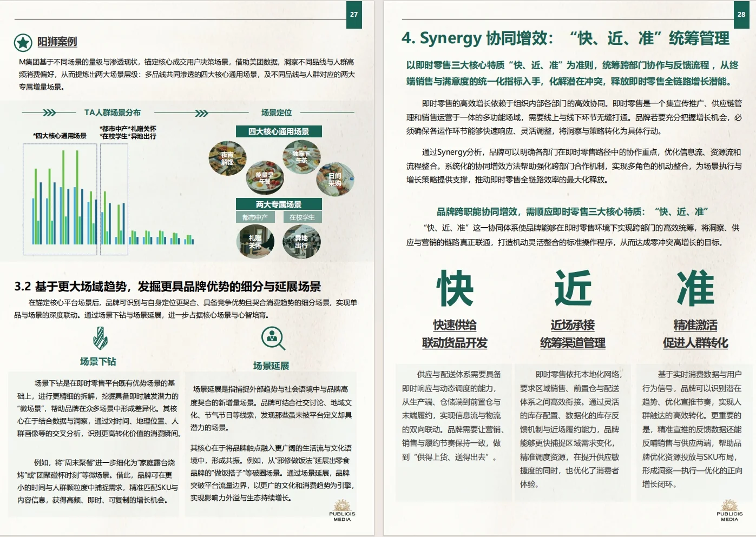Click the chevron arrows before TA人群场景分布
756x537 pixels.
[49, 113]
